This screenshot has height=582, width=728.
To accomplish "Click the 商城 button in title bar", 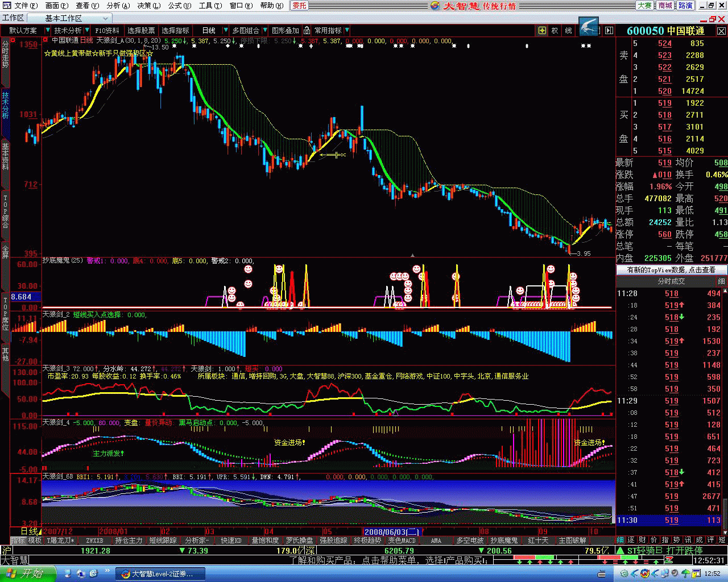I will pyautogui.click(x=665, y=5).
